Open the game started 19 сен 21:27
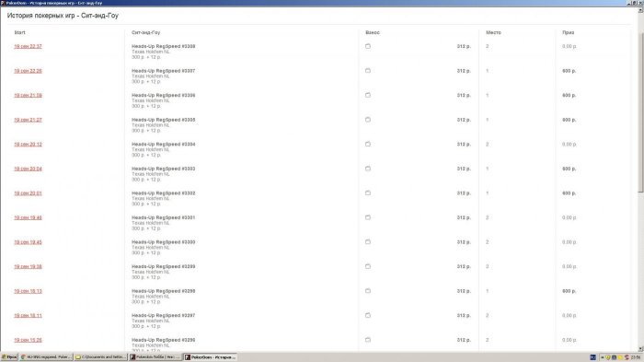644x362 pixels. coord(28,120)
